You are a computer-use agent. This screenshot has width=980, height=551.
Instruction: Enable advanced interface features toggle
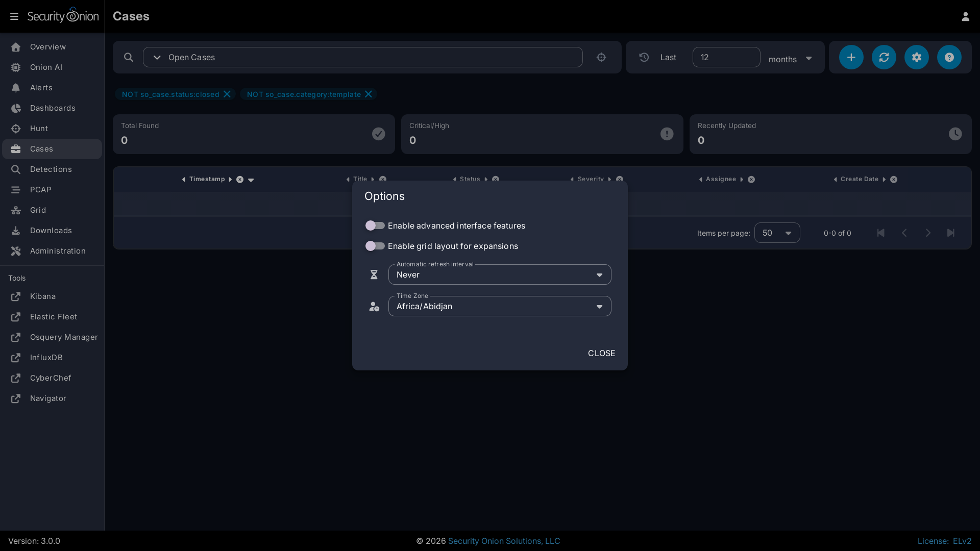click(x=375, y=226)
